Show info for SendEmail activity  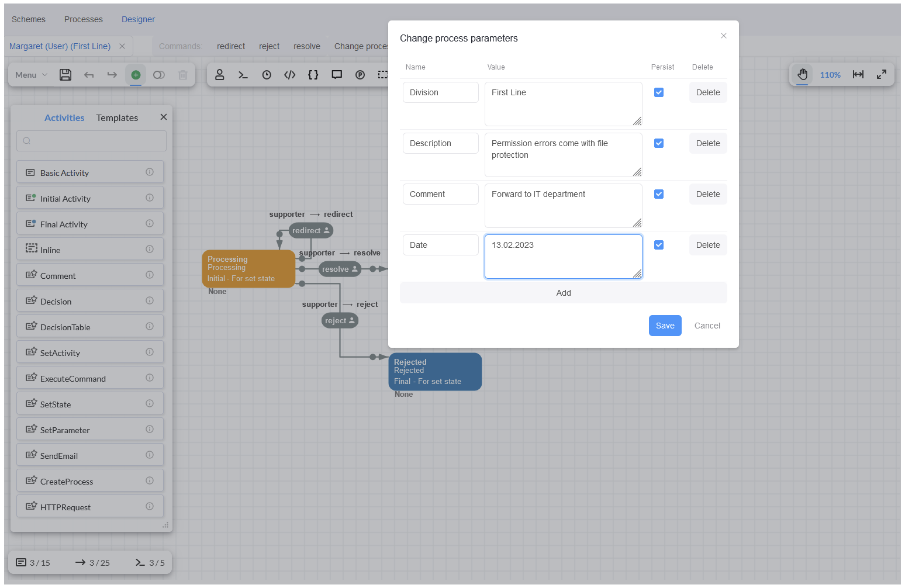(x=150, y=455)
